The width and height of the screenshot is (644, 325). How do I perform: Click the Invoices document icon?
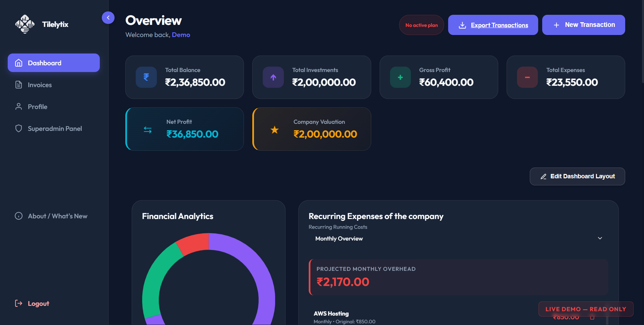[x=19, y=85]
